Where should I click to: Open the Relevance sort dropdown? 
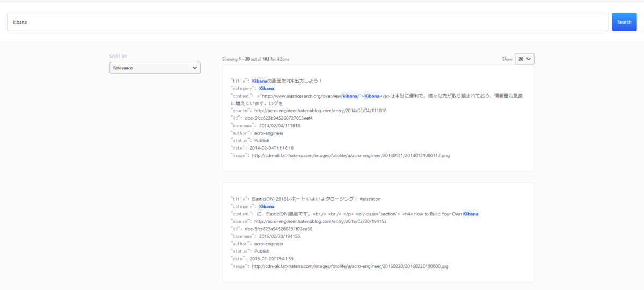155,68
